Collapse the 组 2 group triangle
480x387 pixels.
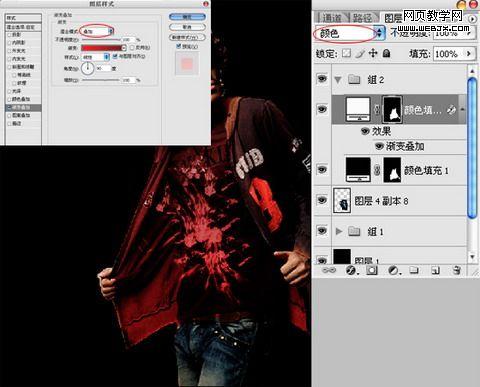338,80
